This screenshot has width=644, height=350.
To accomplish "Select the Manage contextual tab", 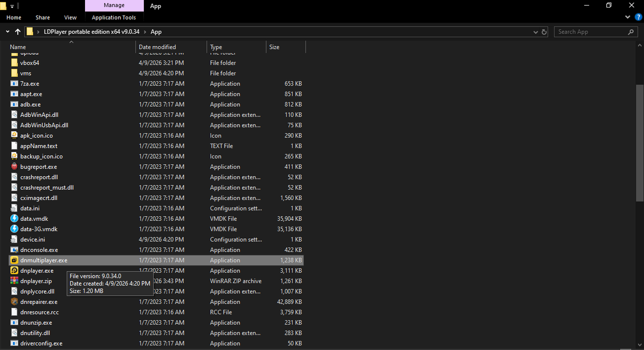I will point(114,6).
